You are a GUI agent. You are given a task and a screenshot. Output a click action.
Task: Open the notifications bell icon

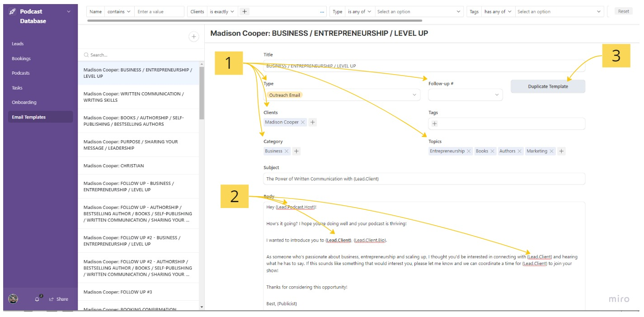38,299
